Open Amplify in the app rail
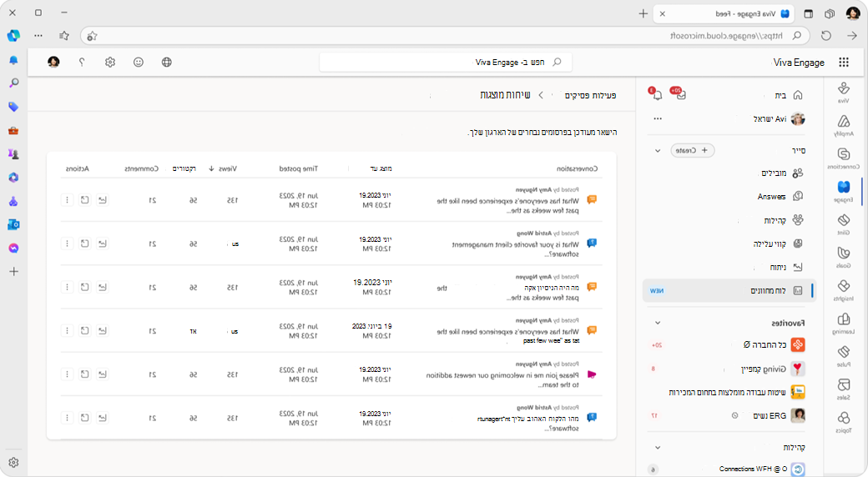 tap(843, 125)
